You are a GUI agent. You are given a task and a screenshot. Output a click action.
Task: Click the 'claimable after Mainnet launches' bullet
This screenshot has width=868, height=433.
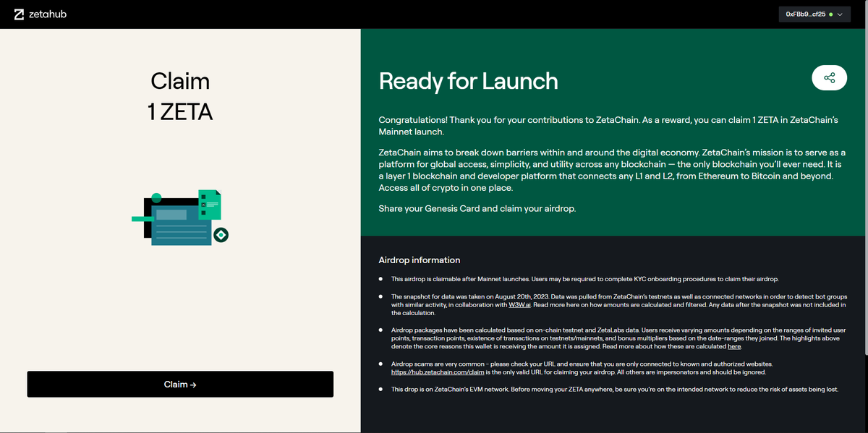[585, 279]
